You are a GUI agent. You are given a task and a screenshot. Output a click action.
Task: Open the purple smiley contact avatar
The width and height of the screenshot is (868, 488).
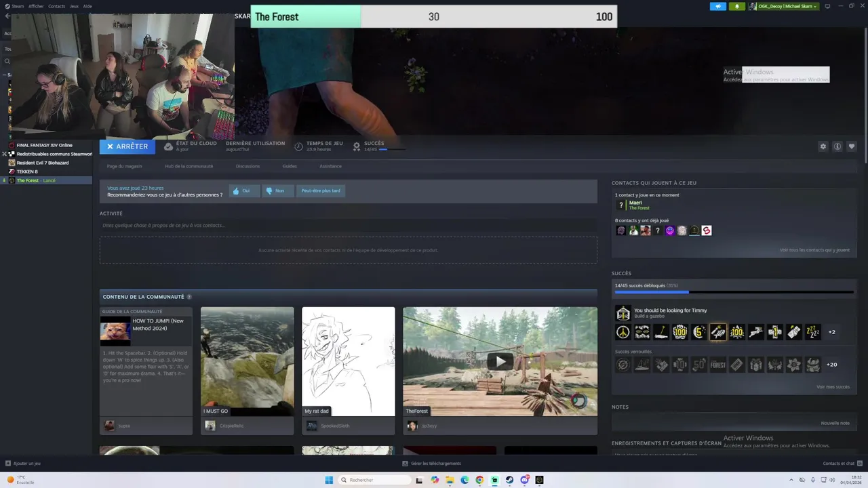click(x=670, y=230)
